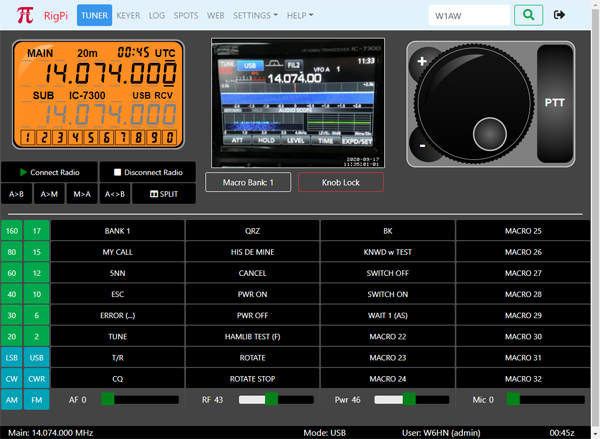Viewport: 600px width, 439px height.
Task: Click the plus tuning button on knob
Action: tap(422, 61)
